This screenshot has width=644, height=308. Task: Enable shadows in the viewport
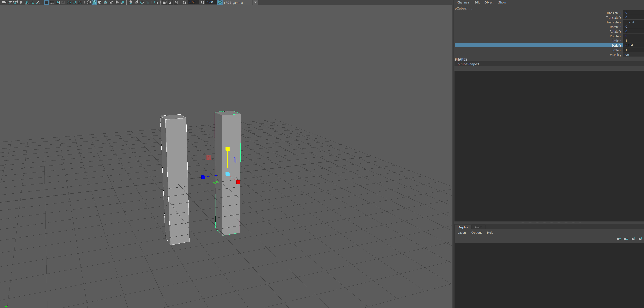pyautogui.click(x=123, y=3)
